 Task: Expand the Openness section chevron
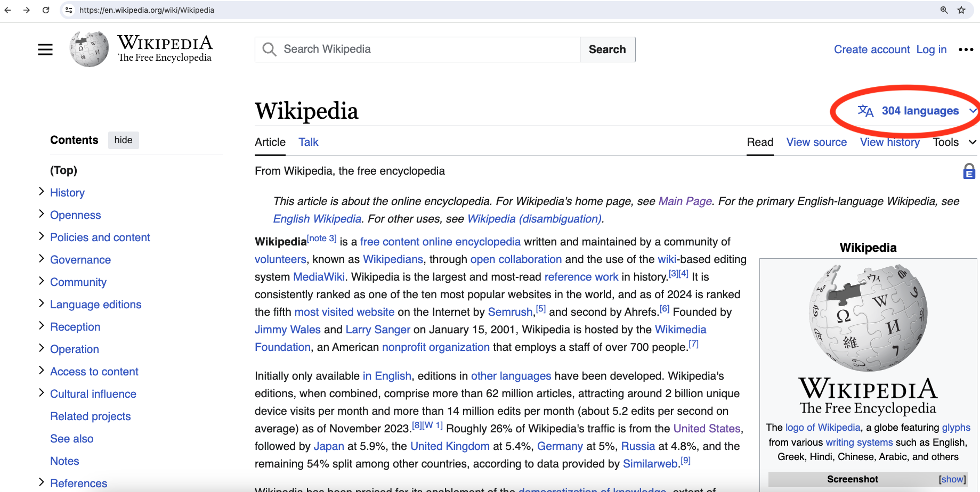click(42, 214)
